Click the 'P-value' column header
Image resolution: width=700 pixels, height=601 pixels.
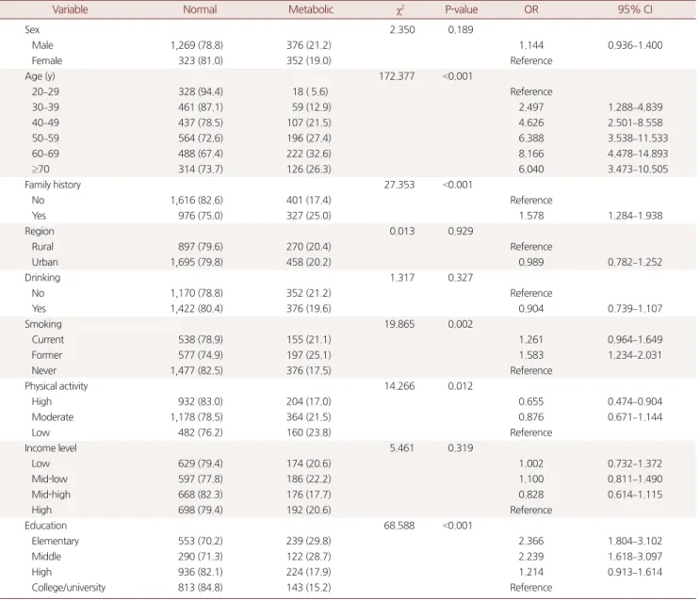[461, 9]
